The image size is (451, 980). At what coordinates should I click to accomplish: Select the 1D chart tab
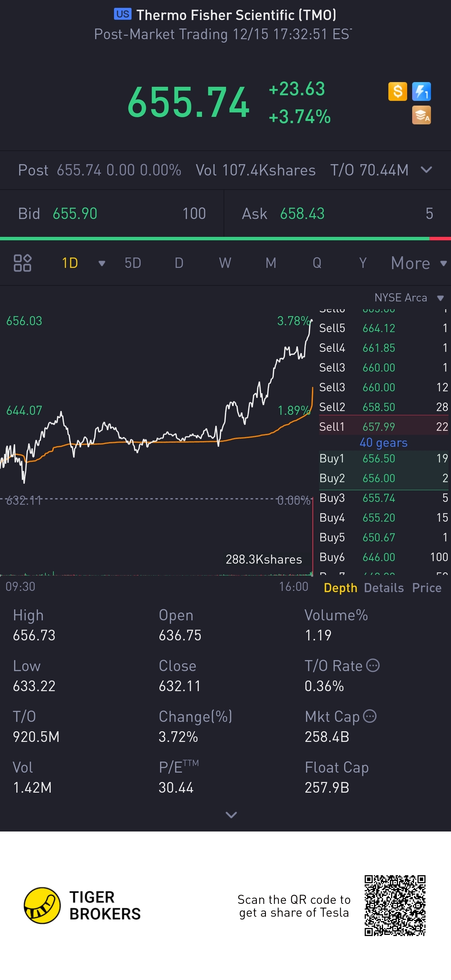coord(70,263)
